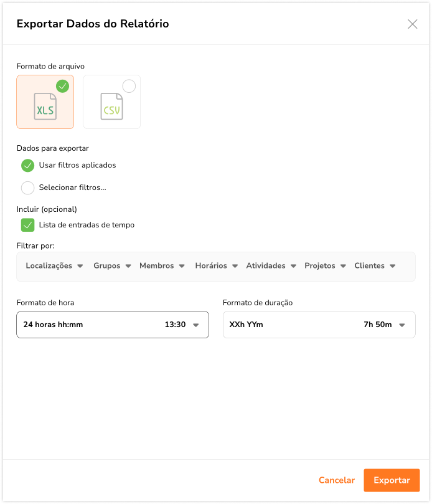Close the export dialog with X icon
Screen dimensions: 432x504
coord(412,24)
